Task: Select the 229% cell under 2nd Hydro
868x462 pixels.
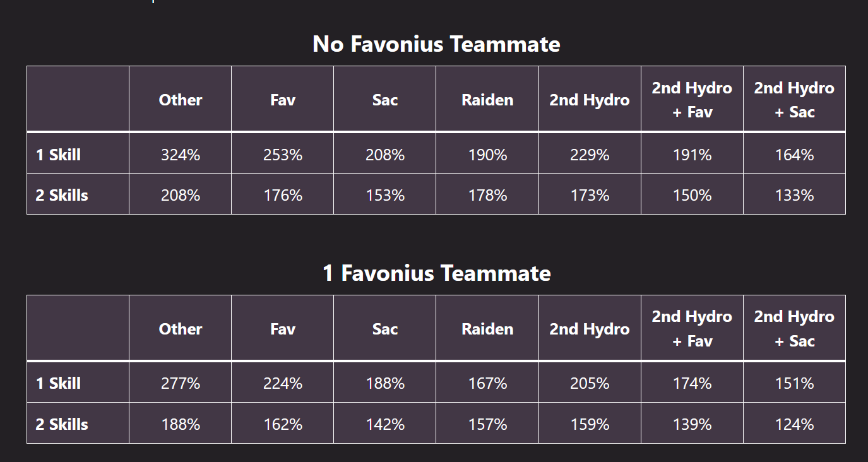Action: 590,155
